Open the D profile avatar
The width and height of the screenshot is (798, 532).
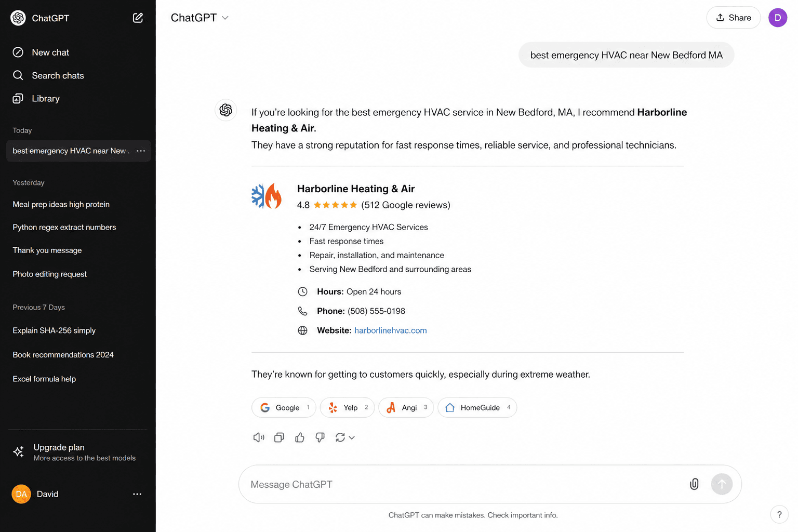(x=778, y=18)
